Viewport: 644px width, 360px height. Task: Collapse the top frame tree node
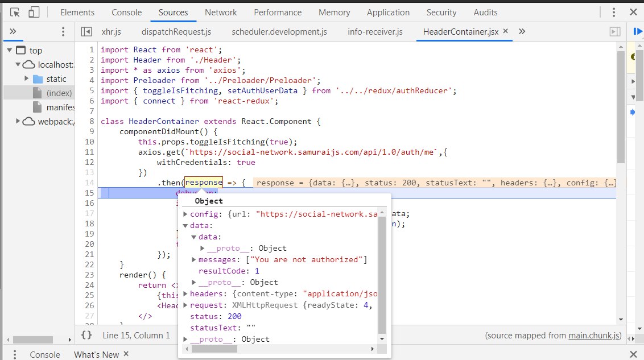(x=10, y=50)
